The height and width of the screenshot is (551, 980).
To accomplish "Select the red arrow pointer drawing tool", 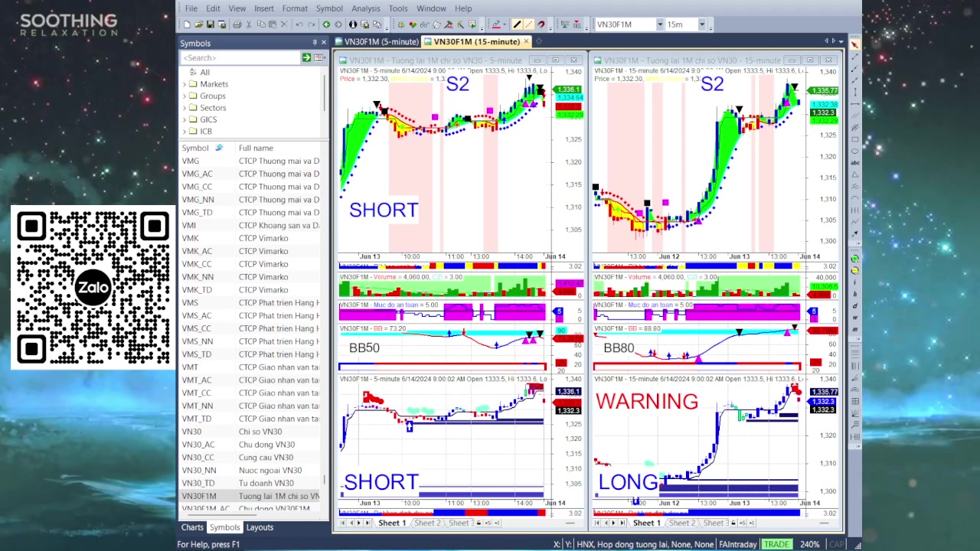I will [x=854, y=44].
